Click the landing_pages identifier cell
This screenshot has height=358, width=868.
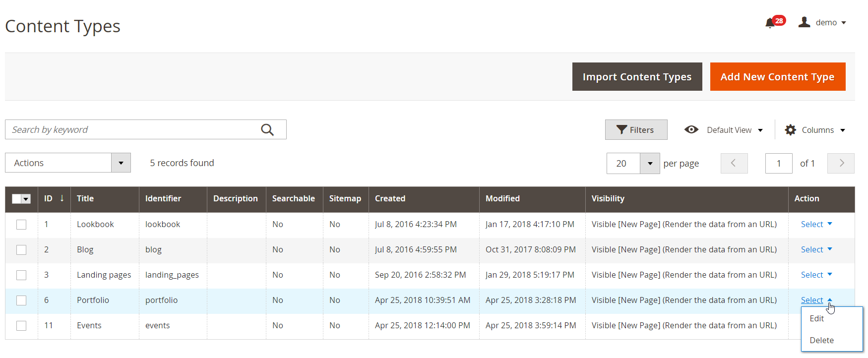pos(172,275)
